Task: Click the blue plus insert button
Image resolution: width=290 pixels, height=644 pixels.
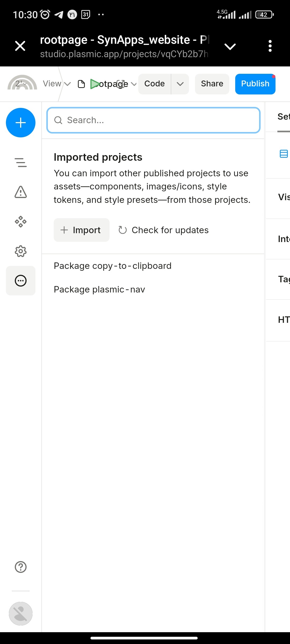Action: click(x=21, y=123)
